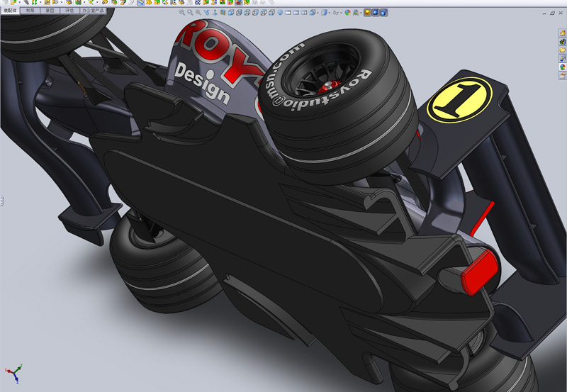This screenshot has height=392, width=567.
Task: Expand the View Orientation dropdown arrow
Action: click(318, 13)
